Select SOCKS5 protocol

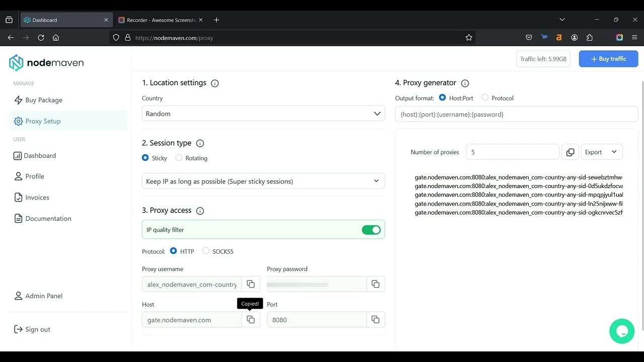coord(206,251)
